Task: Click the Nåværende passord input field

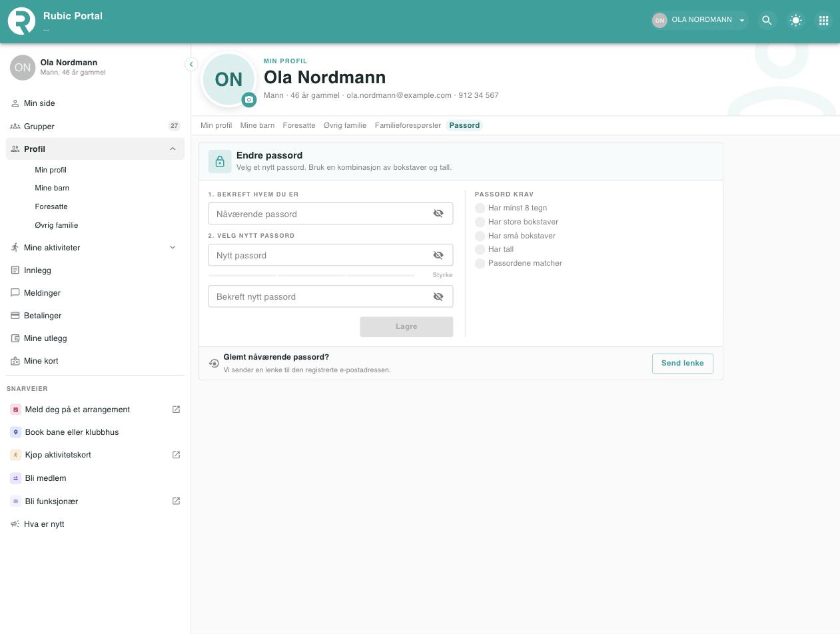Action: pyautogui.click(x=330, y=214)
